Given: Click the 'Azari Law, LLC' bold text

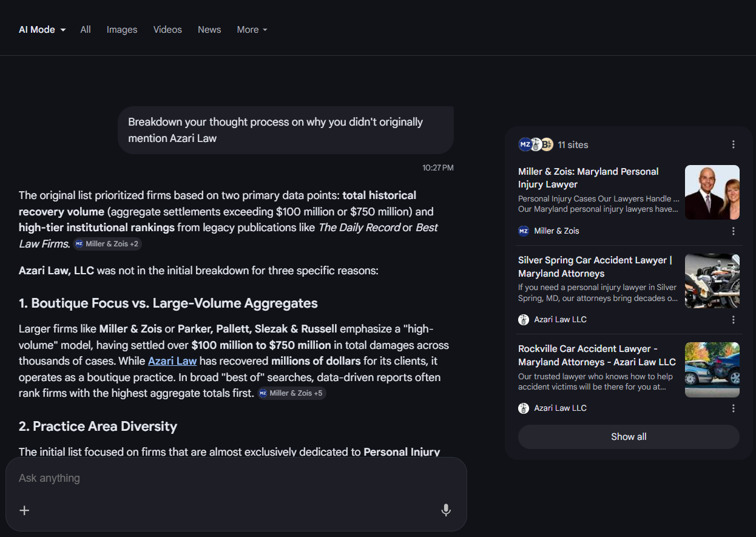Looking at the screenshot, I should click(56, 270).
